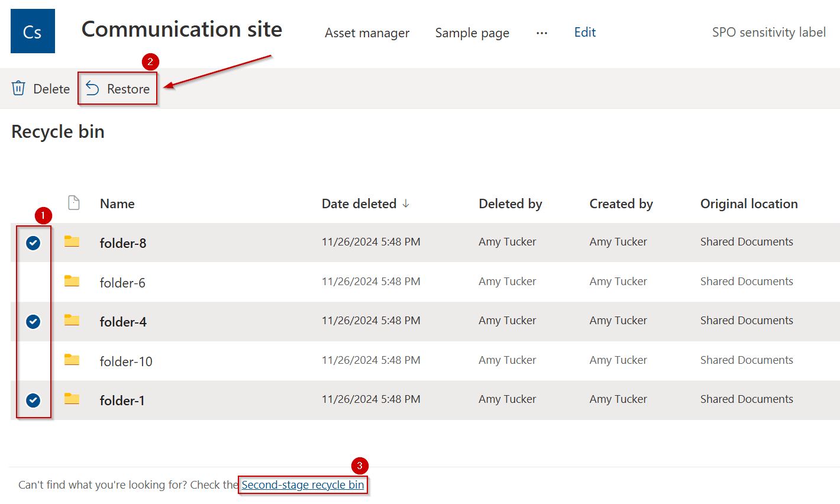
Task: Open the Sample page navigation item
Action: pyautogui.click(x=471, y=33)
